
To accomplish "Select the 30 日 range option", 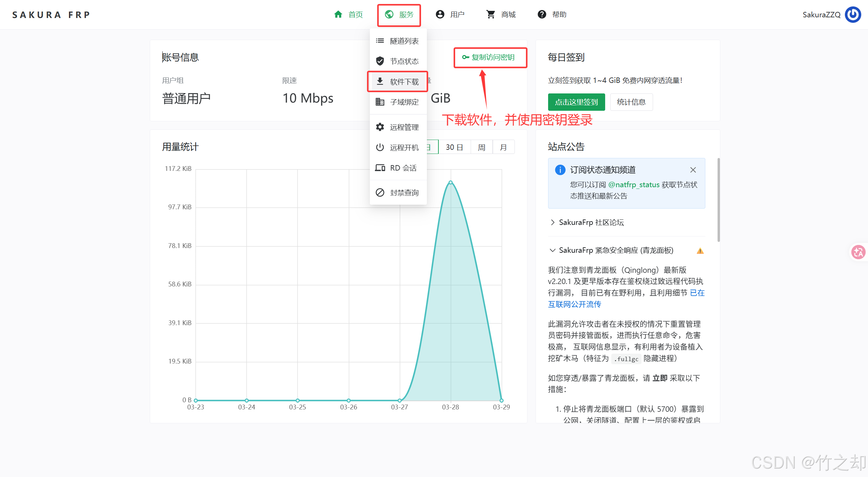I will [454, 147].
